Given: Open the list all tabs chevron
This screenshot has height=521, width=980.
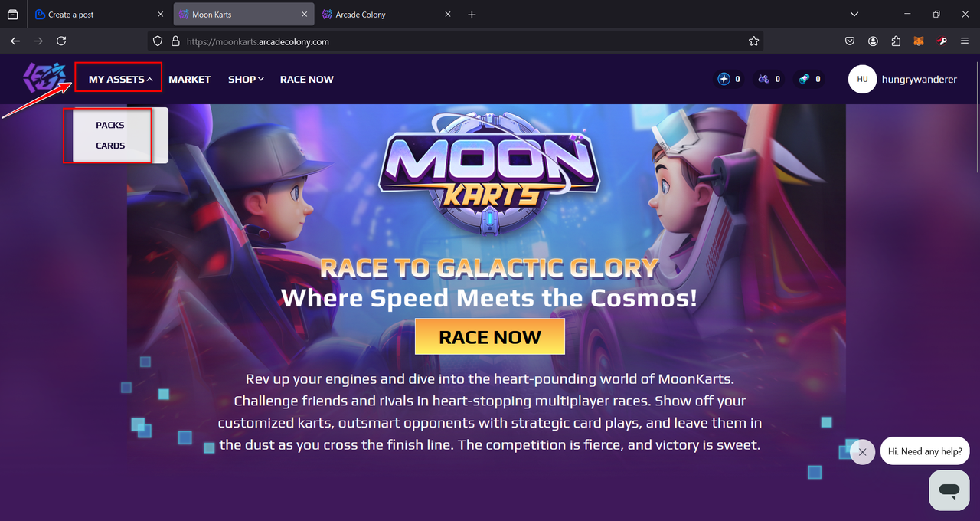Looking at the screenshot, I should (854, 15).
